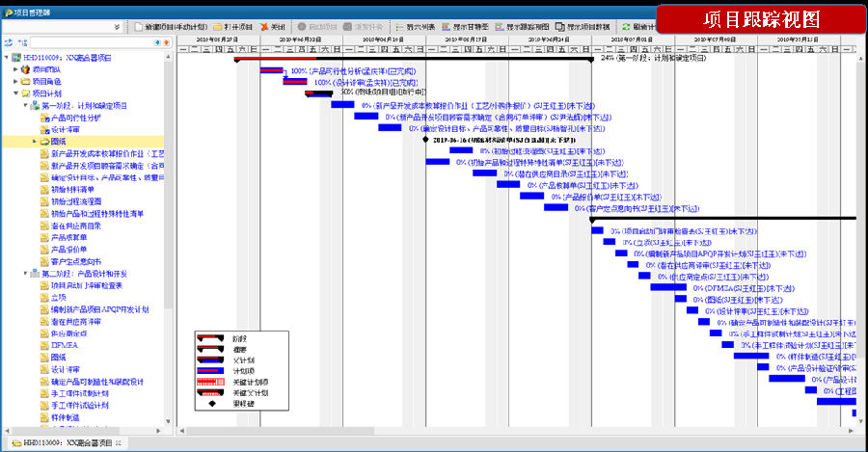Click the tree panel vertical scrollbar
The width and height of the screenshot is (868, 452).
click(x=168, y=185)
